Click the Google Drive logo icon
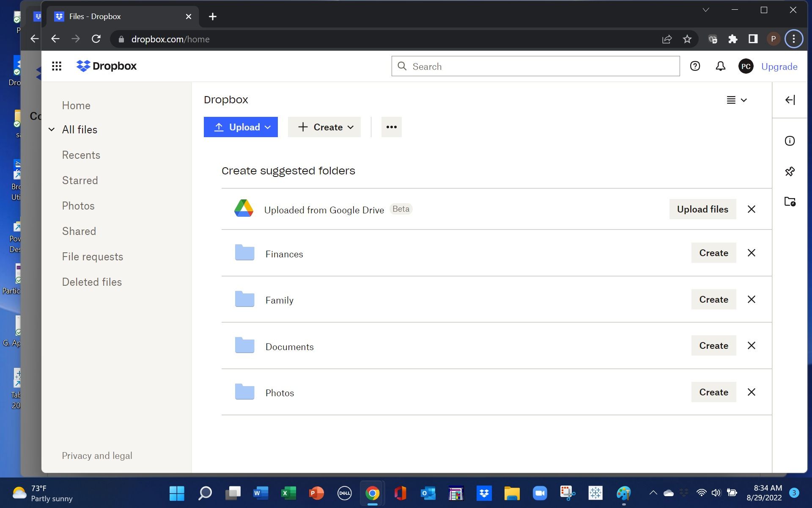This screenshot has width=812, height=508. coord(244,208)
